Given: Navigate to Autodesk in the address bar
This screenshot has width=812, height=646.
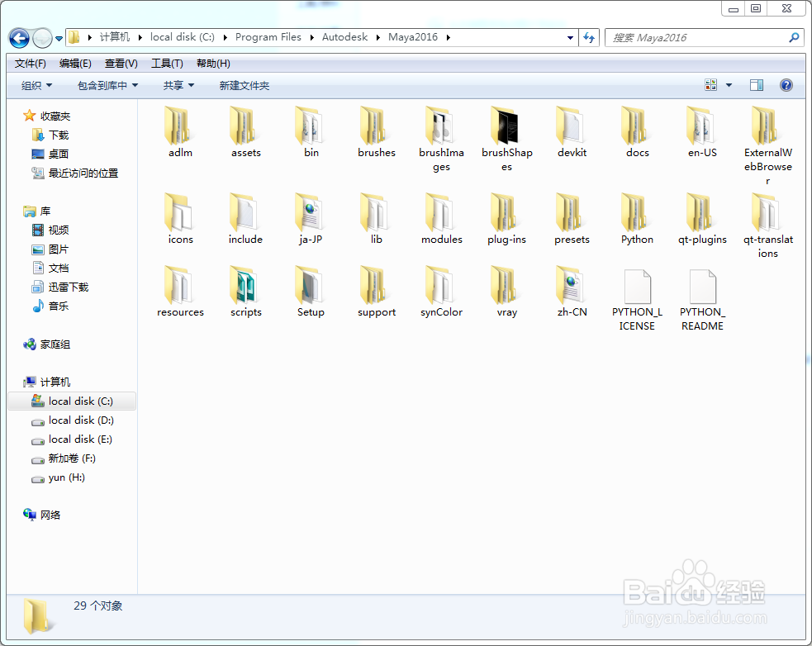Looking at the screenshot, I should point(344,37).
